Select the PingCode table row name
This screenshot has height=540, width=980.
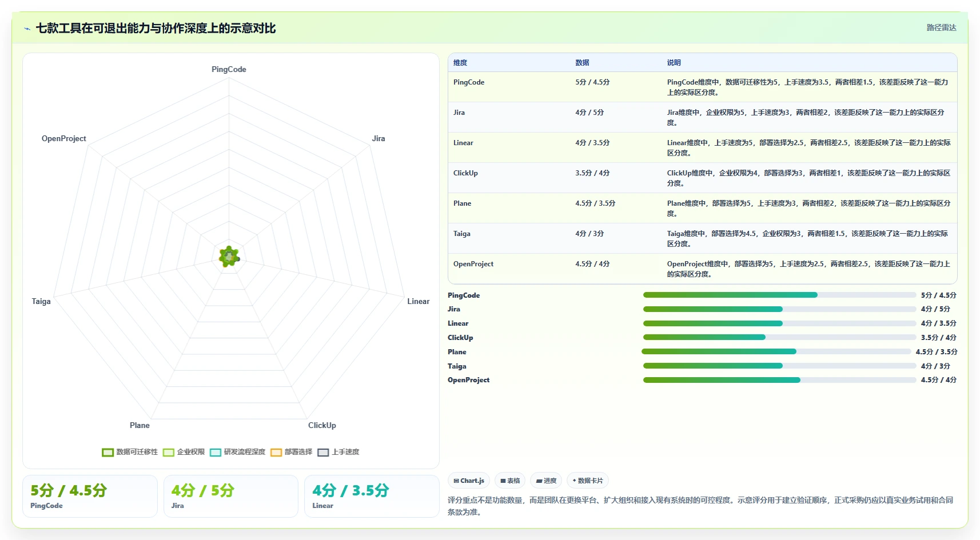point(469,82)
